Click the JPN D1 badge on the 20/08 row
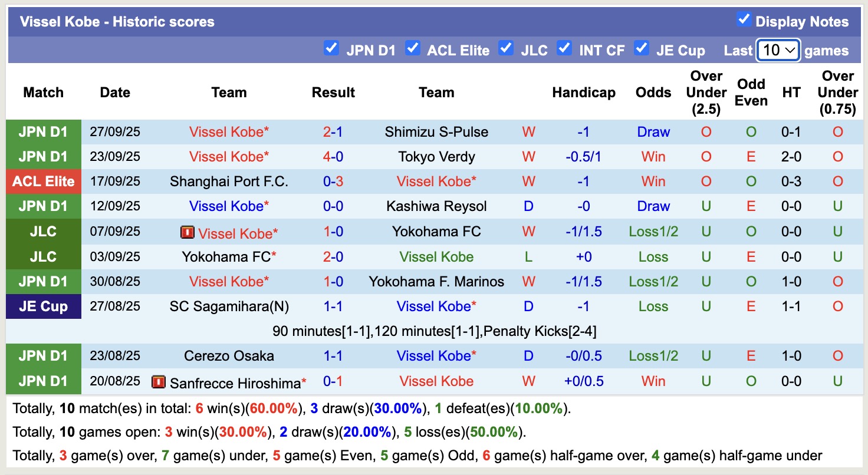The width and height of the screenshot is (868, 475). (x=43, y=381)
